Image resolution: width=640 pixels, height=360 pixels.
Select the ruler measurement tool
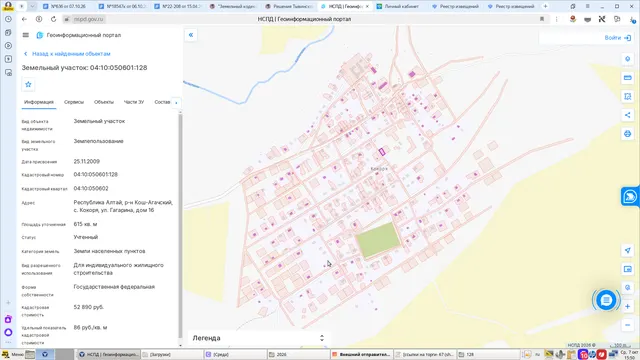click(628, 78)
